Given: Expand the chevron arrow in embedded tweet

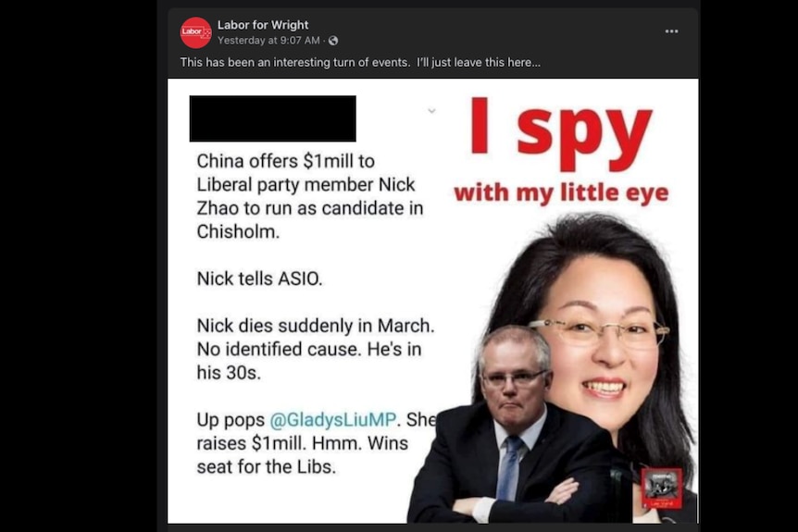Looking at the screenshot, I should [431, 110].
